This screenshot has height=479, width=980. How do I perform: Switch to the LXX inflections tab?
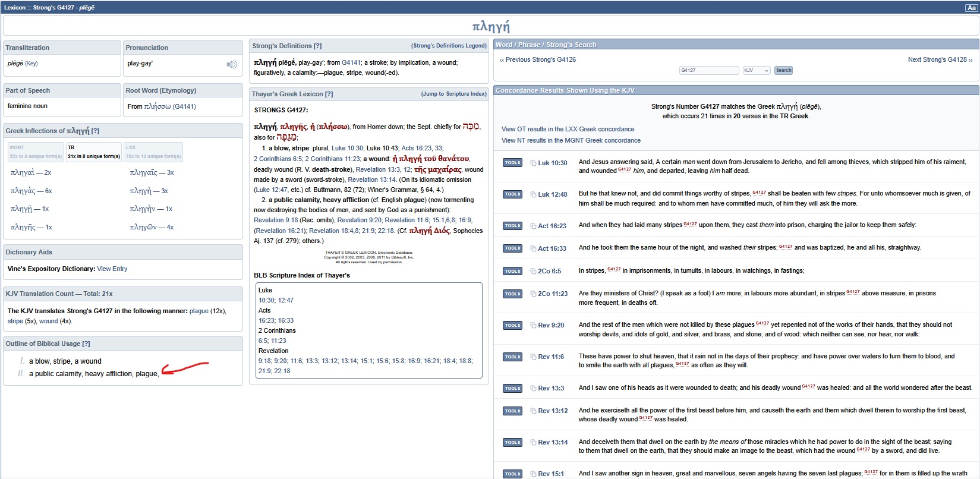click(x=153, y=152)
